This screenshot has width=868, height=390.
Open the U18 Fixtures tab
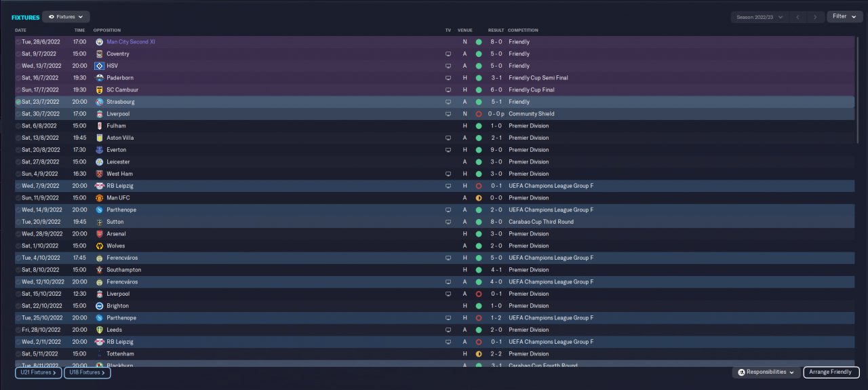click(x=87, y=372)
